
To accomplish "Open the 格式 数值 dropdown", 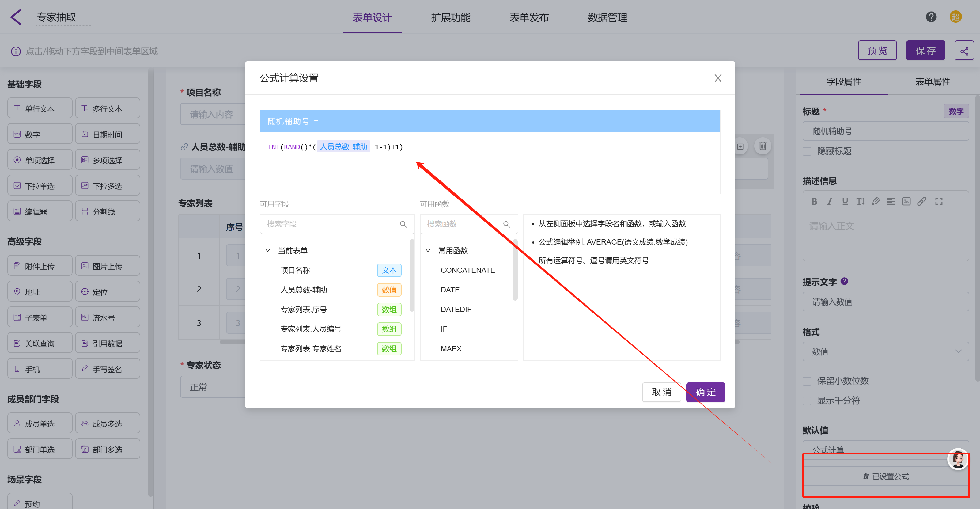I will (885, 351).
